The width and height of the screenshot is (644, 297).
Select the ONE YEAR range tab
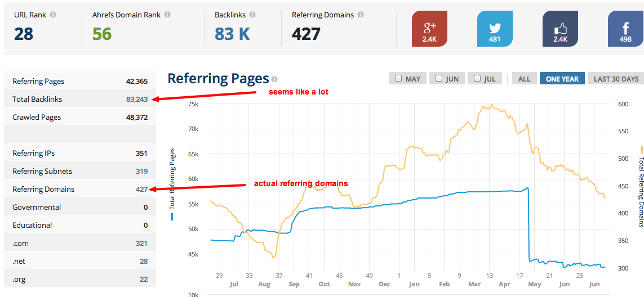(x=561, y=79)
